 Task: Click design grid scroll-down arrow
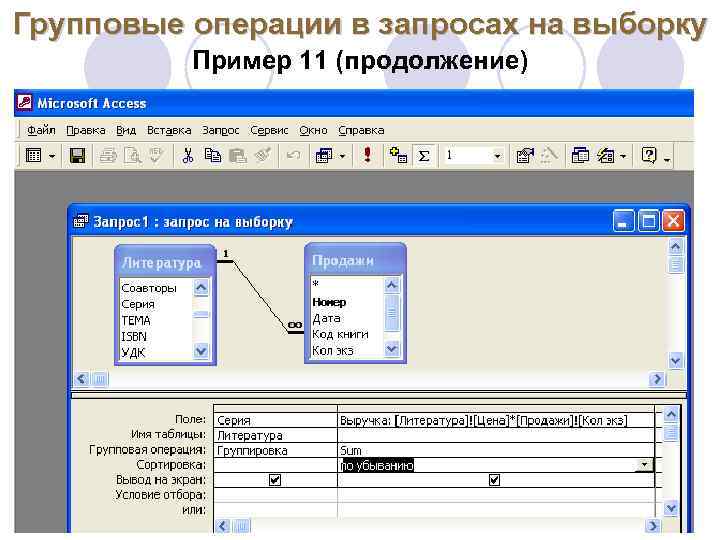pyautogui.click(x=671, y=507)
